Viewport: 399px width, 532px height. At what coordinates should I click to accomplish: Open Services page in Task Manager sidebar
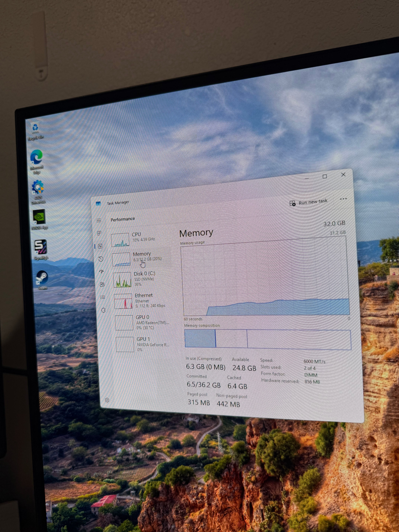[103, 310]
